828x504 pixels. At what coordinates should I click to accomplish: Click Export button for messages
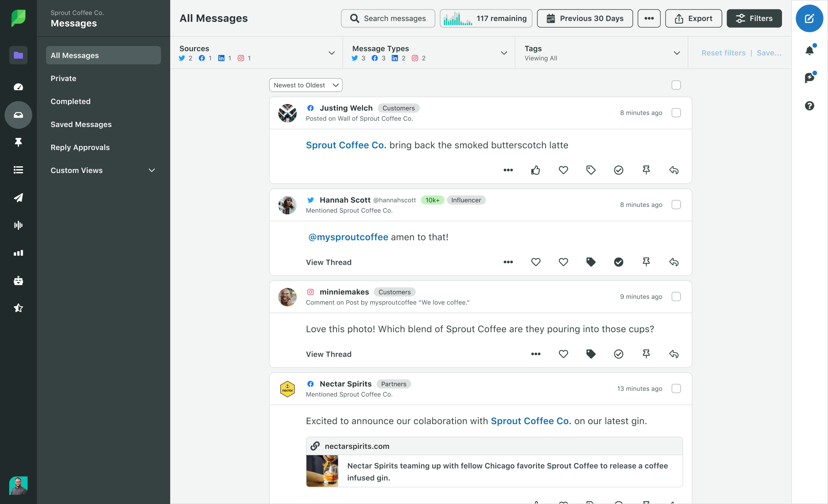coord(693,18)
